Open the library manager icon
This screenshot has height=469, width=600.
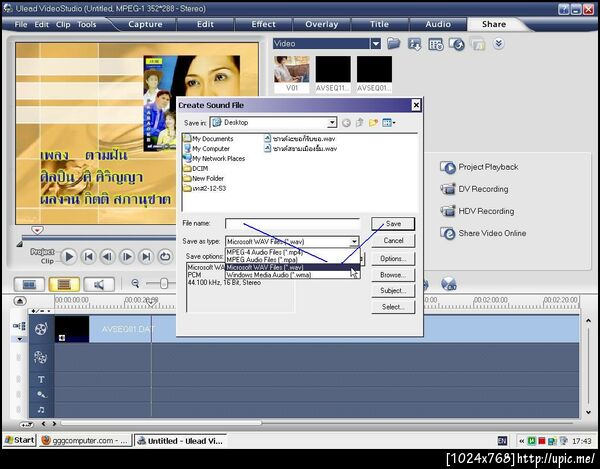point(435,44)
